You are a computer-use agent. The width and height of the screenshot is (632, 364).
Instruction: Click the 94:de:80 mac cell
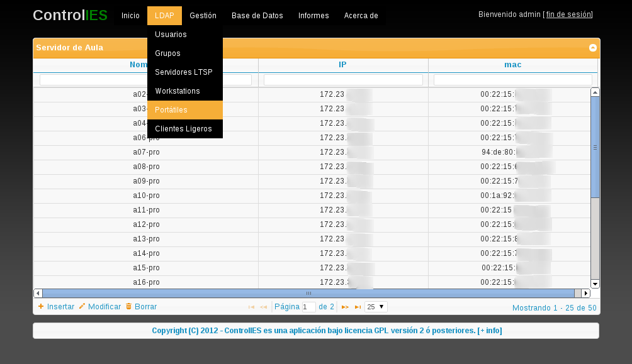click(509, 152)
